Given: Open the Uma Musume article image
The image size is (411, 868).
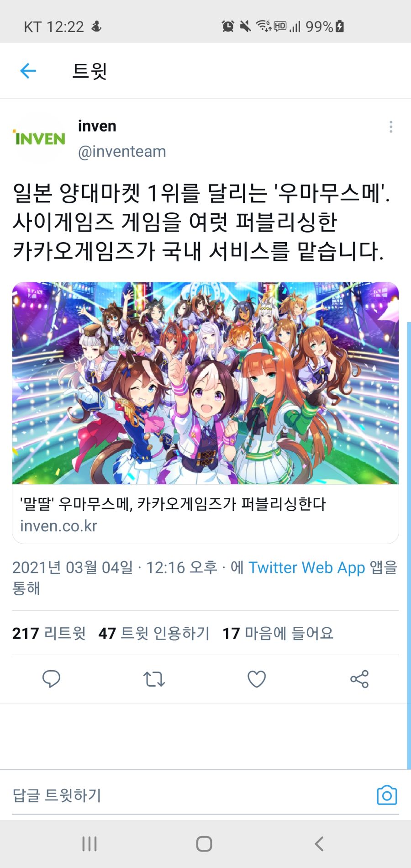Looking at the screenshot, I should click(x=205, y=383).
